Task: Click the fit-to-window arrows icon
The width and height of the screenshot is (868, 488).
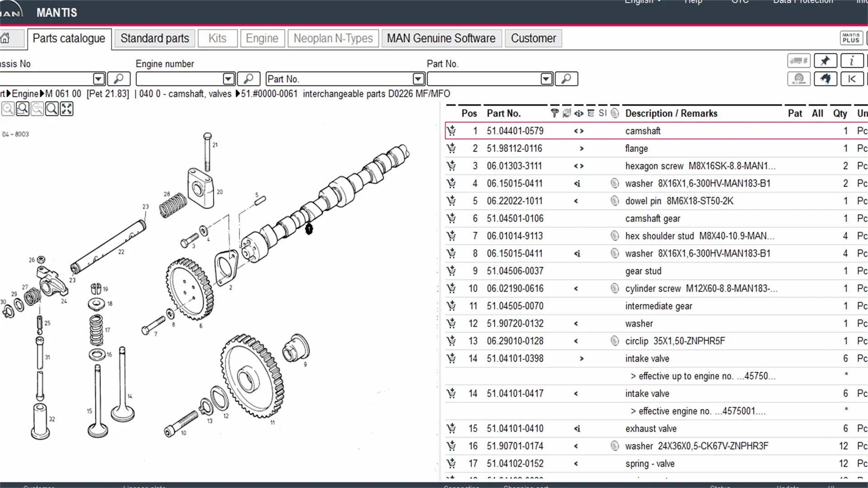Action: click(66, 109)
